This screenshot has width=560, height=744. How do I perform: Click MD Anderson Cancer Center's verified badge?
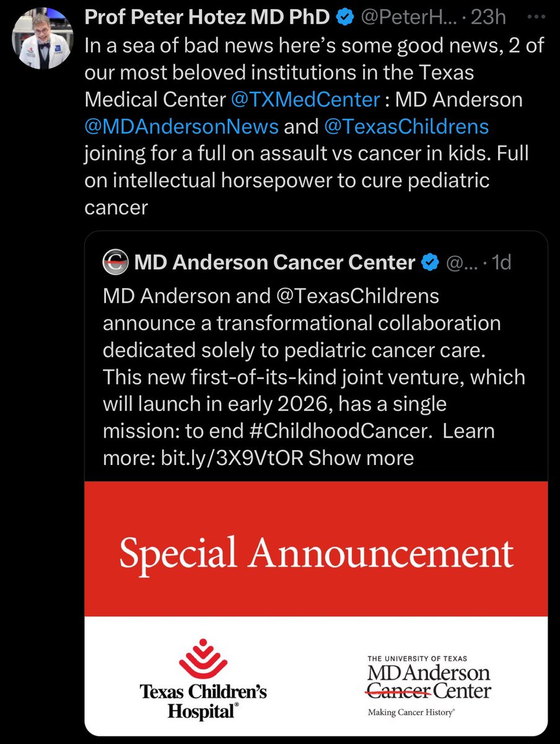pos(429,263)
